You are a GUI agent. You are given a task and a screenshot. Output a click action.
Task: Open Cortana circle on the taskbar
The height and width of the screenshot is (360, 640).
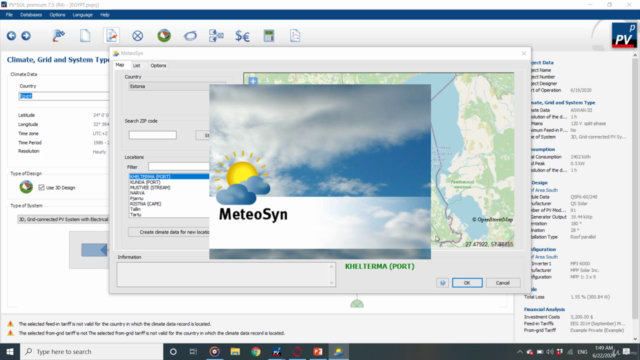173,351
